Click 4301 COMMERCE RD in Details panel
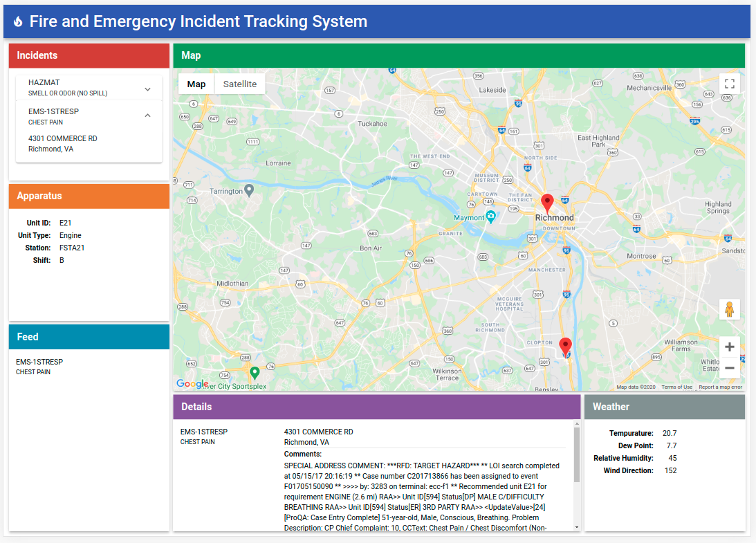The height and width of the screenshot is (543, 756). click(318, 432)
